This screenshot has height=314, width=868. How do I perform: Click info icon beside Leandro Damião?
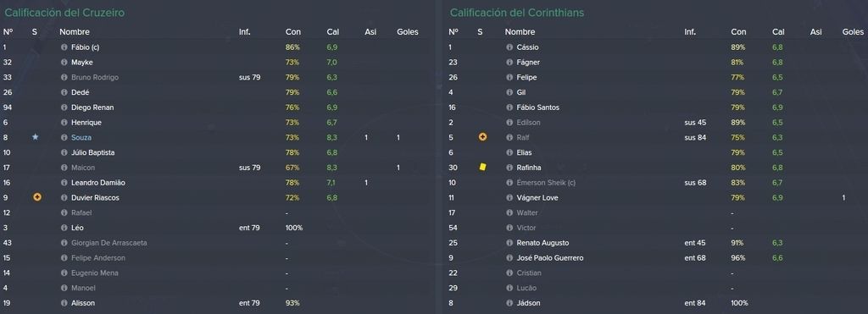(x=64, y=183)
